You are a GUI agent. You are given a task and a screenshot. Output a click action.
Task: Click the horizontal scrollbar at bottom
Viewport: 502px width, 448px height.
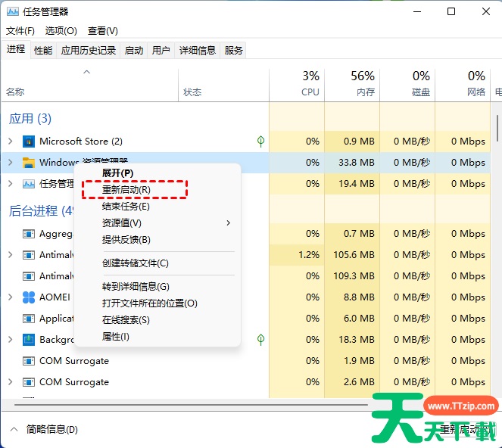point(191,405)
